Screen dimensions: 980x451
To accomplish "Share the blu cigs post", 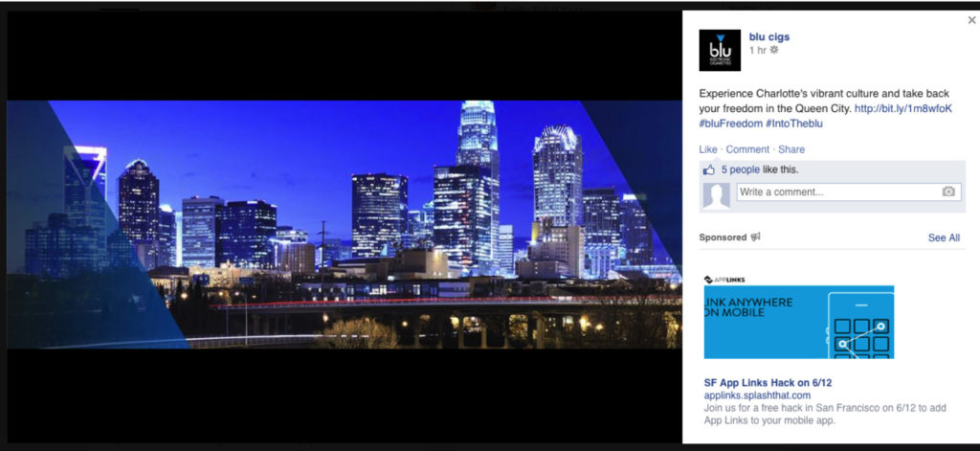I will (791, 149).
